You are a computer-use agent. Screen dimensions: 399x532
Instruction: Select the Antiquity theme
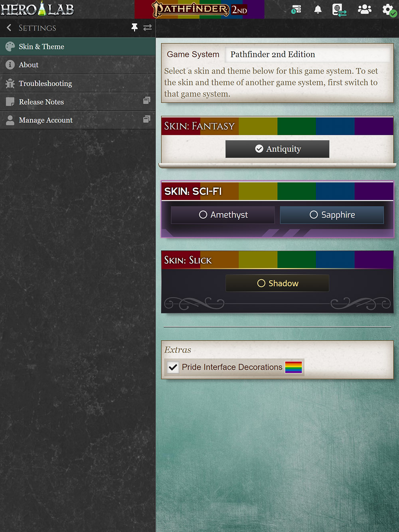click(277, 149)
